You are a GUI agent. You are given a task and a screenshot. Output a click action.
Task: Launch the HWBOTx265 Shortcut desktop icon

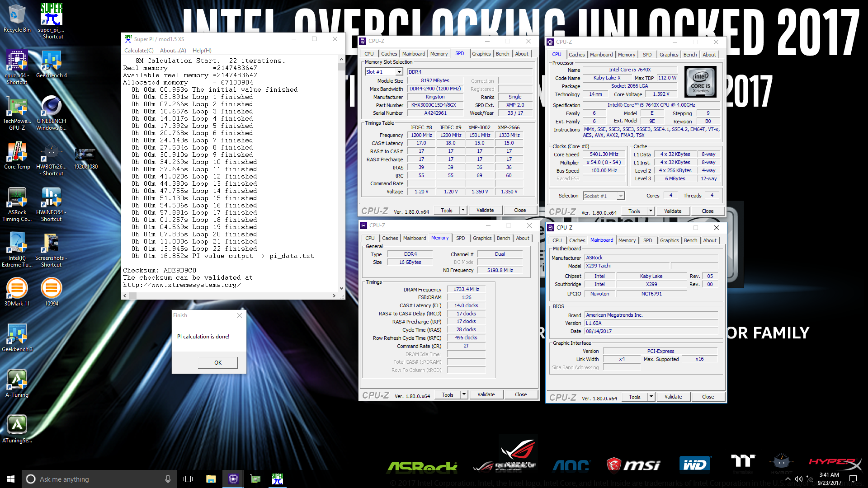51,158
